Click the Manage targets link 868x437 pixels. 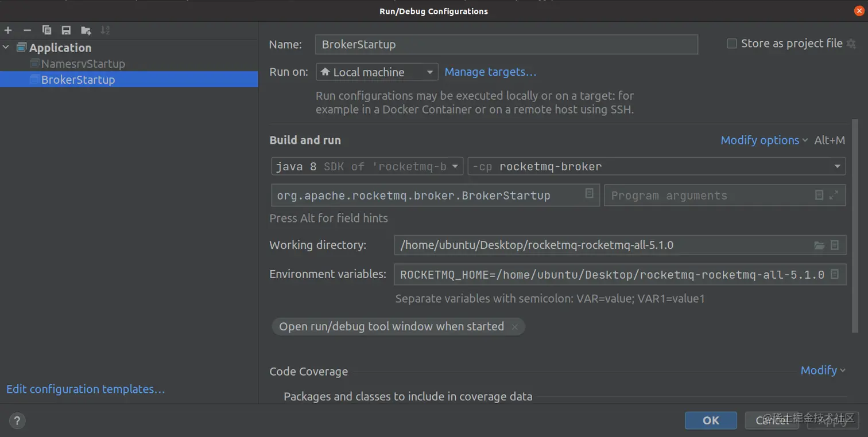coord(490,72)
